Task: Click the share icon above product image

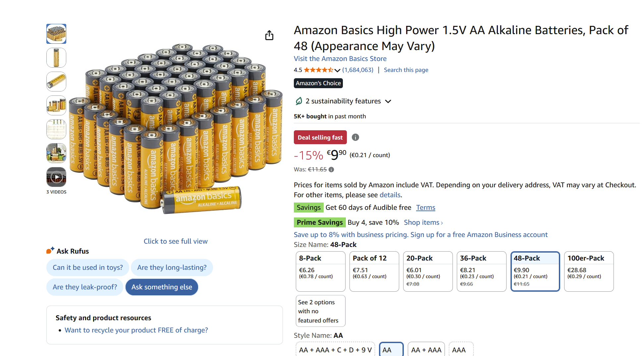Action: (269, 35)
